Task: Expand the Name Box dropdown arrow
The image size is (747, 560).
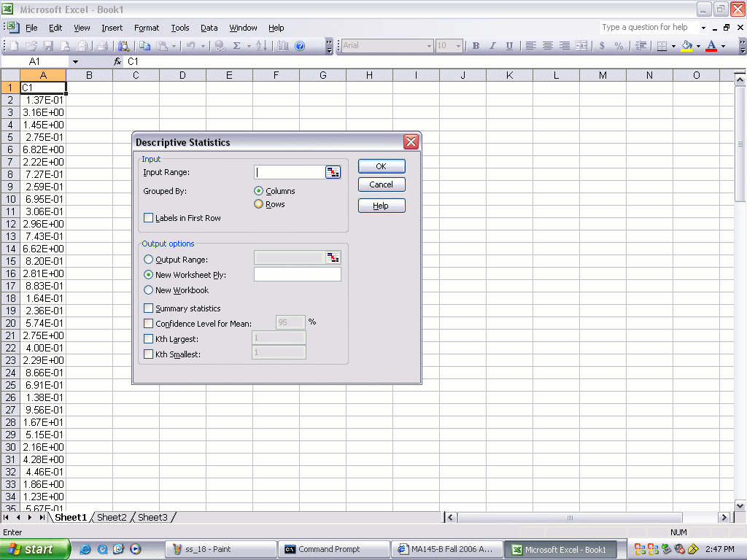Action: (x=75, y=62)
